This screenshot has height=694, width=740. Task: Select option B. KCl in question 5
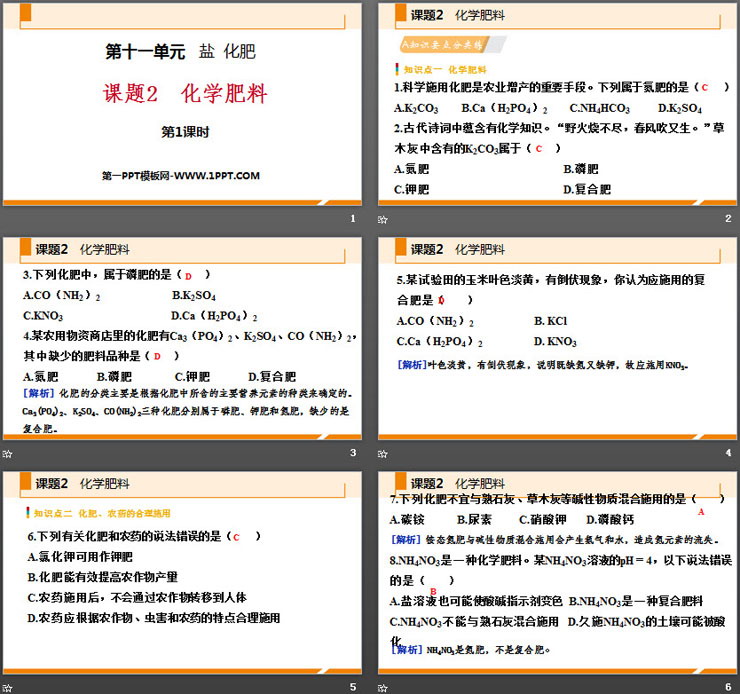[551, 321]
